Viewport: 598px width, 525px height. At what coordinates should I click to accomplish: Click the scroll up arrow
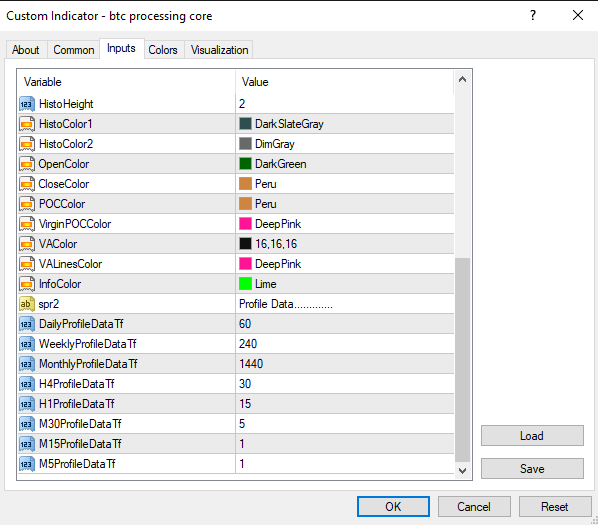click(463, 79)
